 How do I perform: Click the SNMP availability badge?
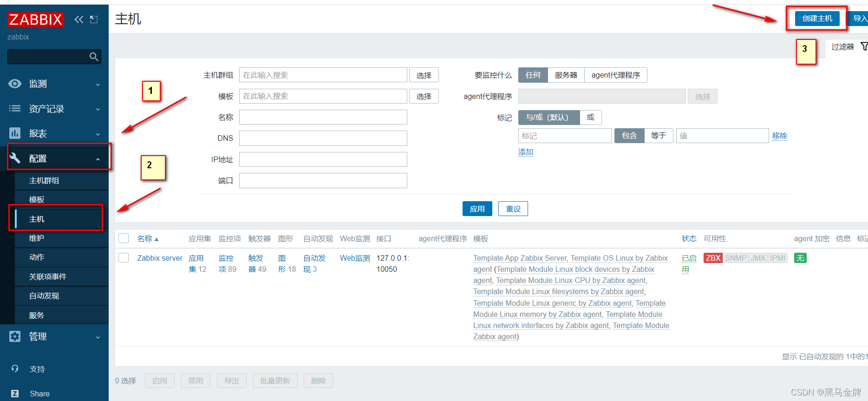(736, 258)
